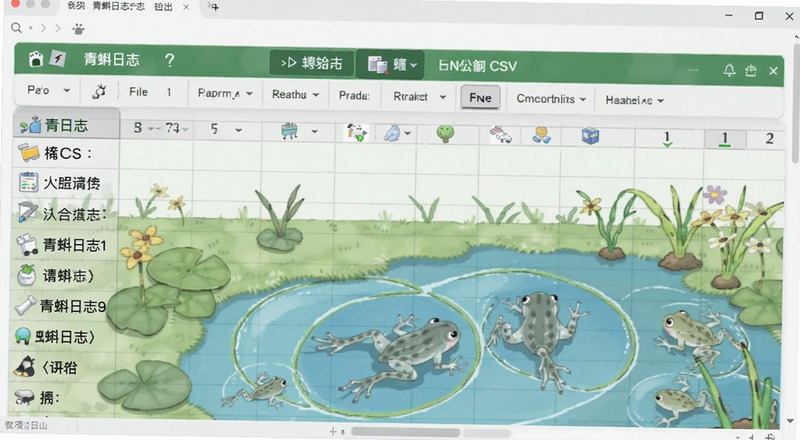Click the scroll-down arrow at bottom right

(x=790, y=421)
